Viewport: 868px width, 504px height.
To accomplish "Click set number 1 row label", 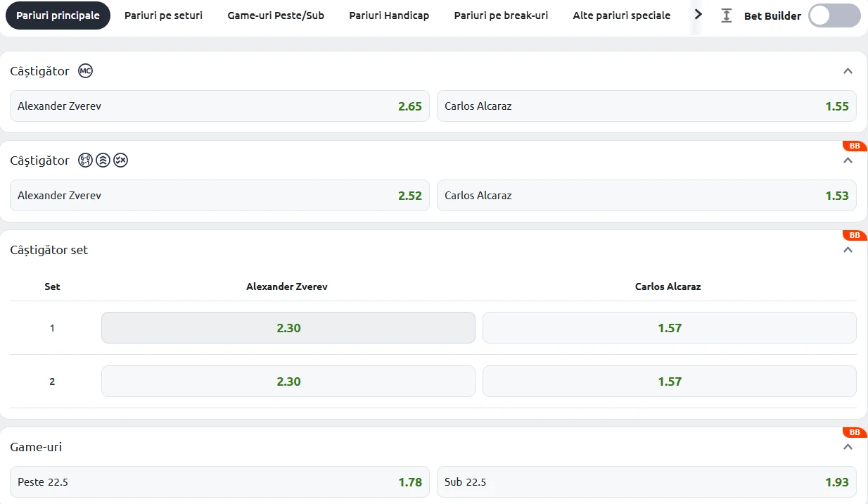I will point(52,328).
